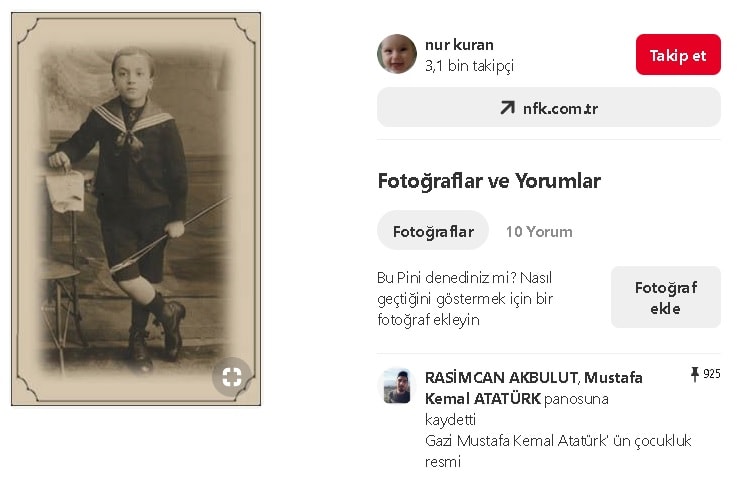Visit the nfk.com.tr source link

coord(549,107)
